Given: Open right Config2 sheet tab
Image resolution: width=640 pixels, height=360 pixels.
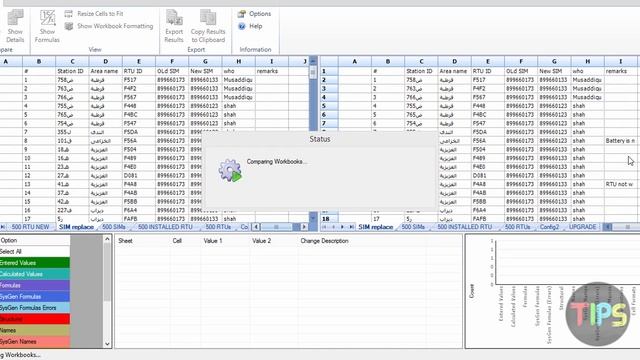Looking at the screenshot, I should 549,227.
